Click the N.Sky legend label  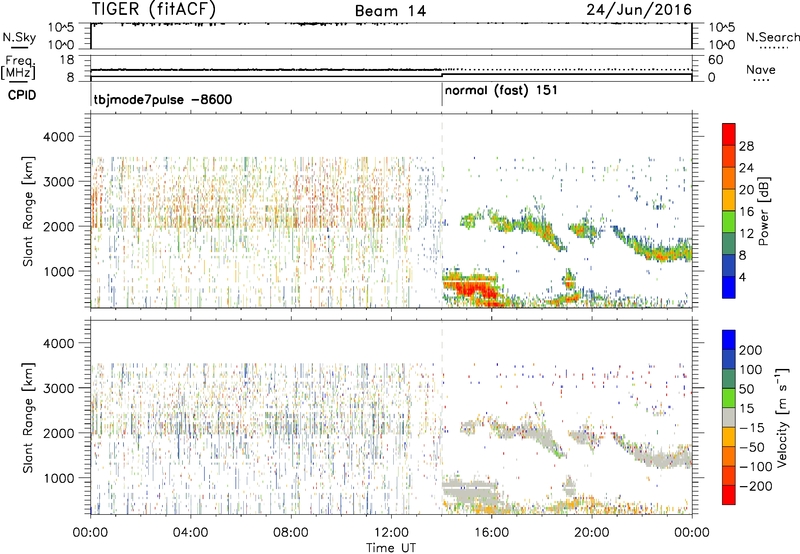(19, 37)
